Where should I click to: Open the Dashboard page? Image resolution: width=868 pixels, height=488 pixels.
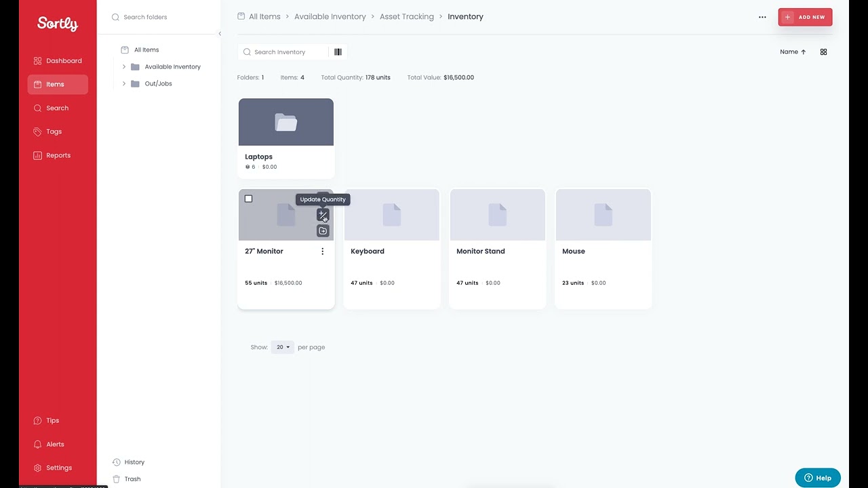[x=58, y=61]
